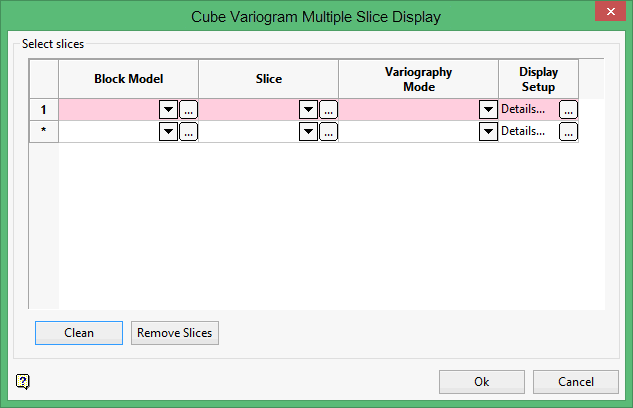
Task: Open browse button for row 1 Block Model
Action: click(x=188, y=110)
